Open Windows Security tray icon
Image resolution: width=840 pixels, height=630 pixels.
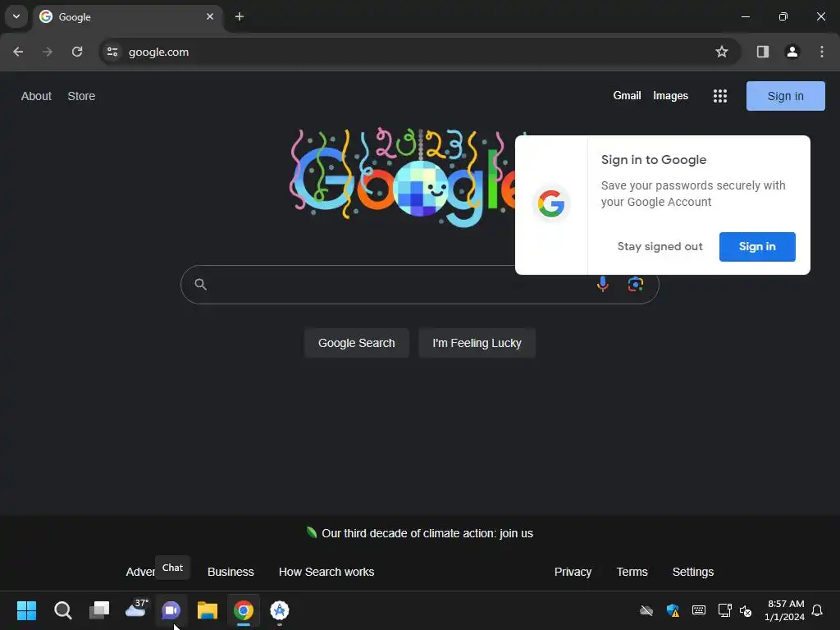[673, 610]
